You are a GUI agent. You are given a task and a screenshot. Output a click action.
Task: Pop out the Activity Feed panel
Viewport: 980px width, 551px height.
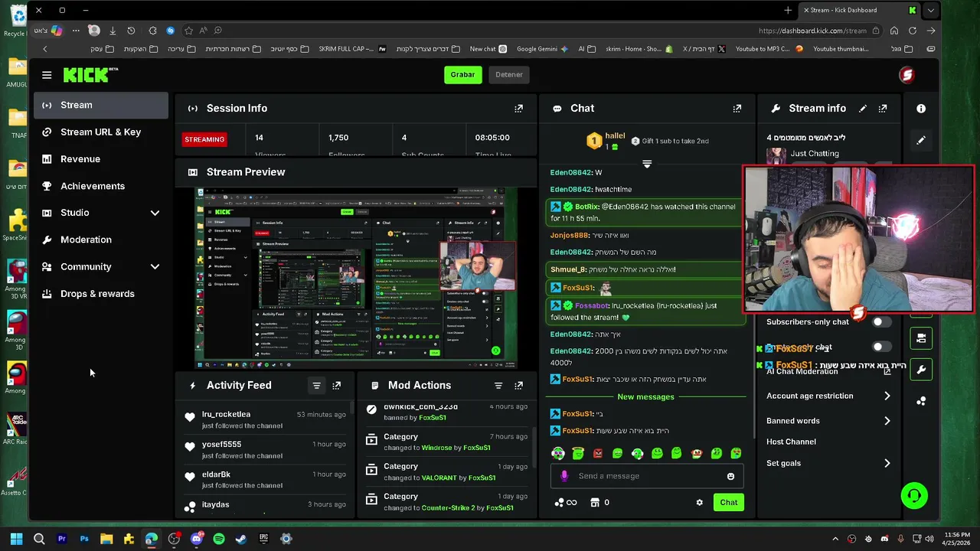click(x=336, y=386)
